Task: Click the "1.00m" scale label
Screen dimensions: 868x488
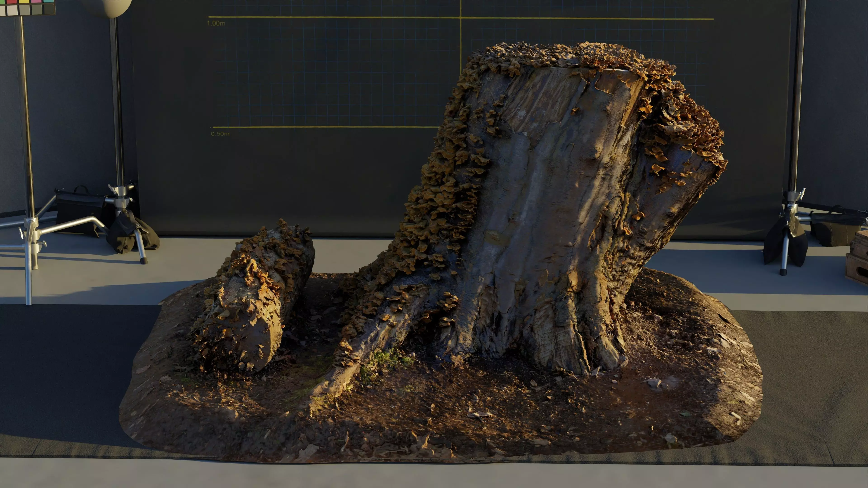Action: pos(216,23)
